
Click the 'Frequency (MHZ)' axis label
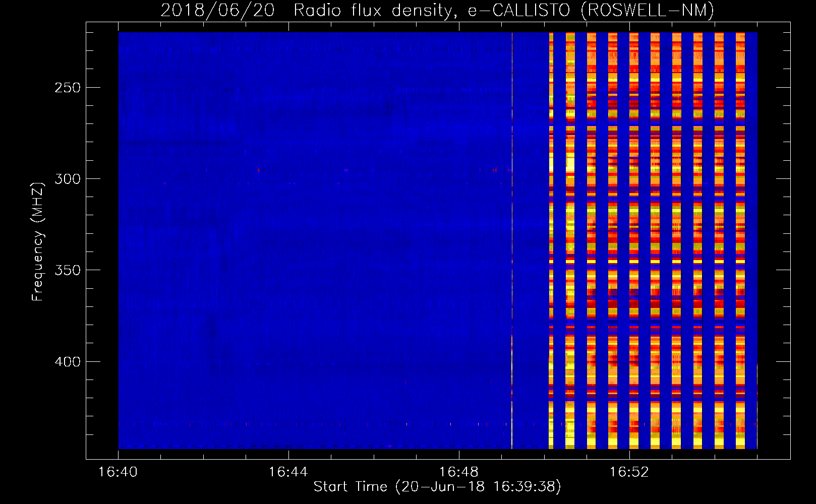tap(38, 241)
